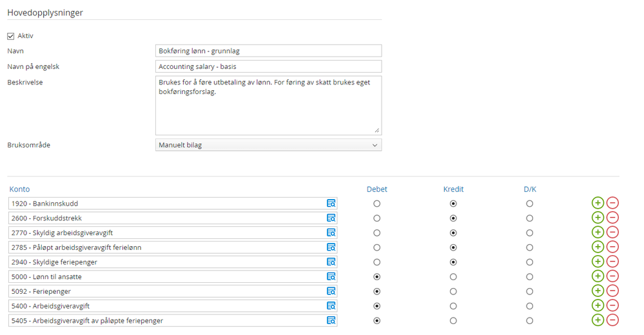644x335 pixels.
Task: Select Kredit for 5000 Lønn til ansatte
Action: pos(453,277)
